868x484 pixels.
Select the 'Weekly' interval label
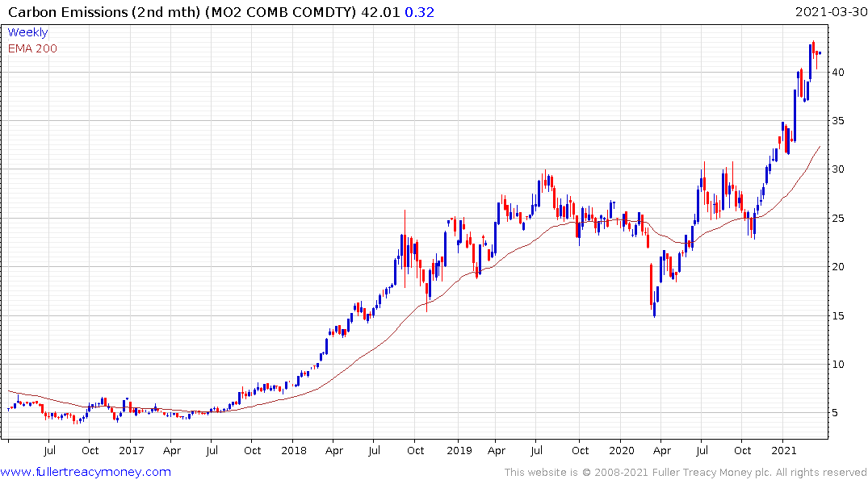(x=27, y=32)
